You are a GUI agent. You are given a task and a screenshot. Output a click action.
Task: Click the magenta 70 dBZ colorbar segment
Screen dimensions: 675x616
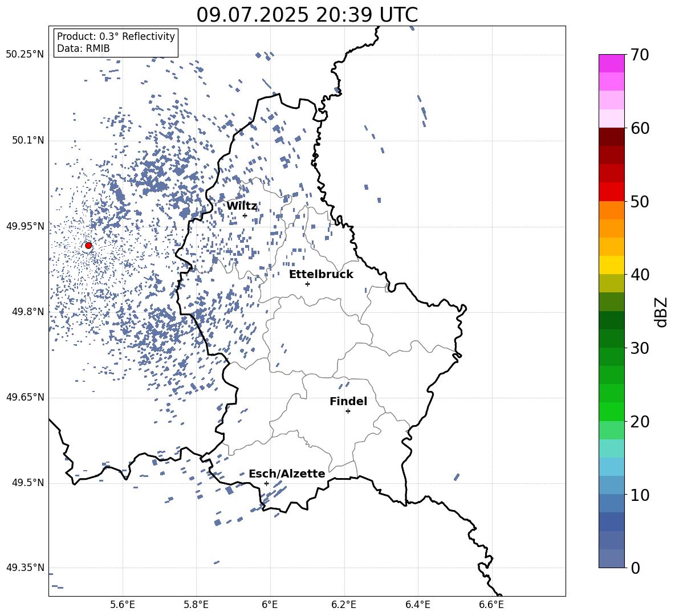tap(611, 63)
